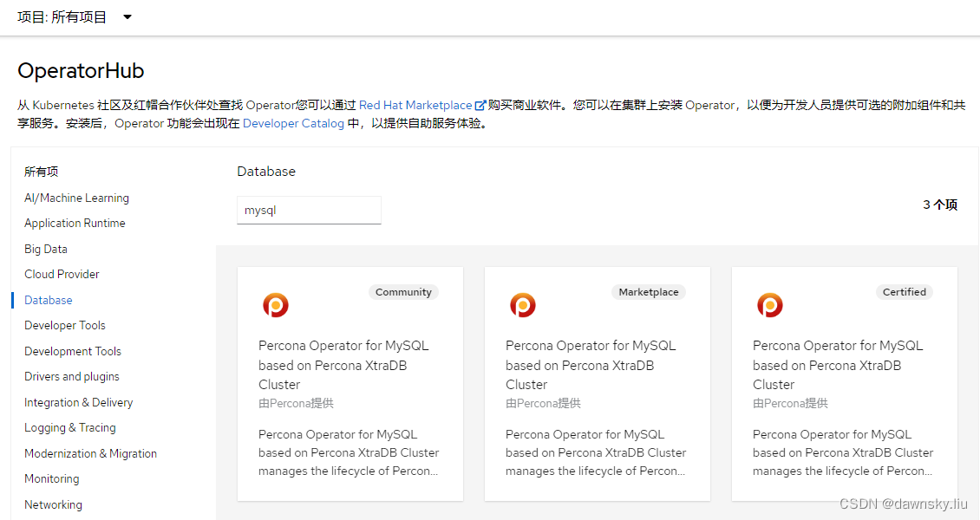Click Percona logo on Marketplace card
The width and height of the screenshot is (980, 520).
click(x=522, y=305)
